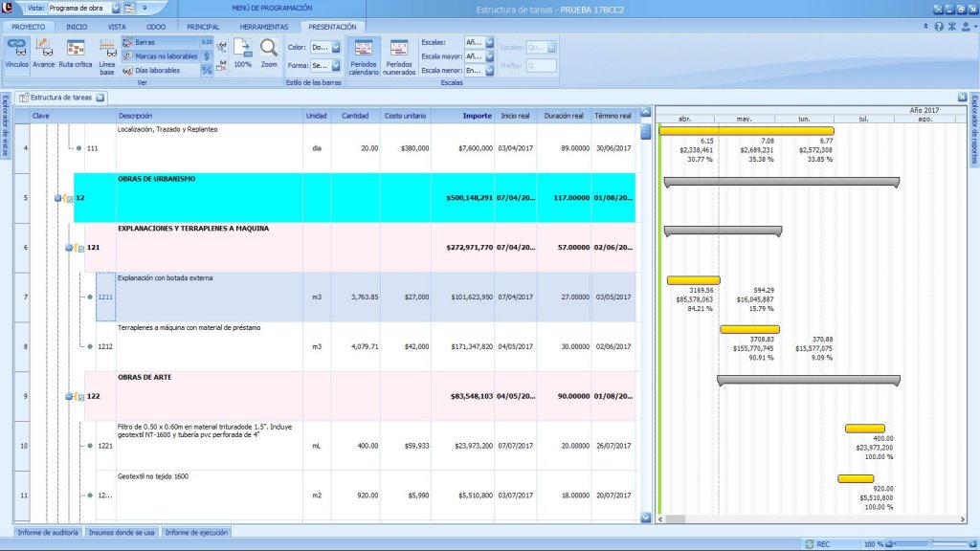Click the Línea base icon
This screenshot has width=980, height=551.
107,55
